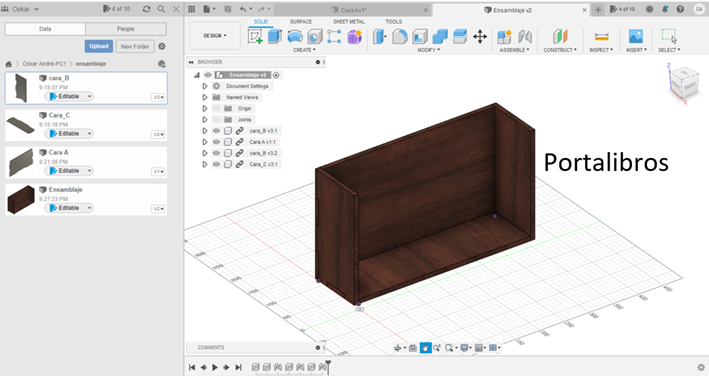Switch to the SHEET METAL tab
This screenshot has height=376, width=709.
pos(349,21)
